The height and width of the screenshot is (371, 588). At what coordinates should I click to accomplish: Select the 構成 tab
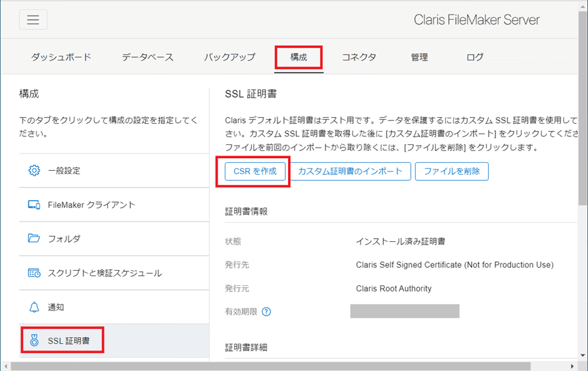(299, 57)
